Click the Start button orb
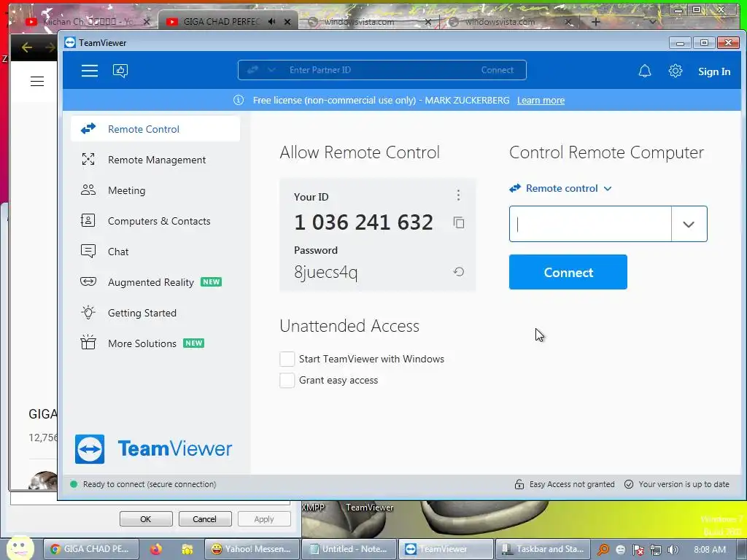This screenshot has height=560, width=747. coord(20,548)
